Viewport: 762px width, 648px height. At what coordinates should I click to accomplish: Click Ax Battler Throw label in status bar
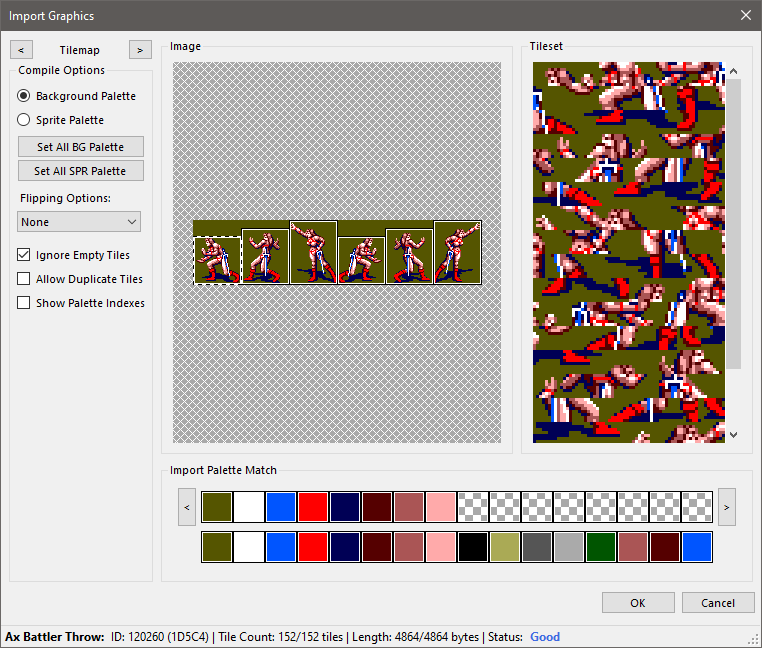pos(55,637)
